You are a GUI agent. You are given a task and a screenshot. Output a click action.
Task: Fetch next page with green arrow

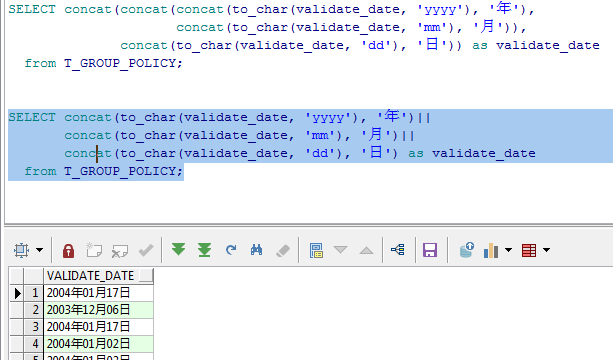pos(179,249)
